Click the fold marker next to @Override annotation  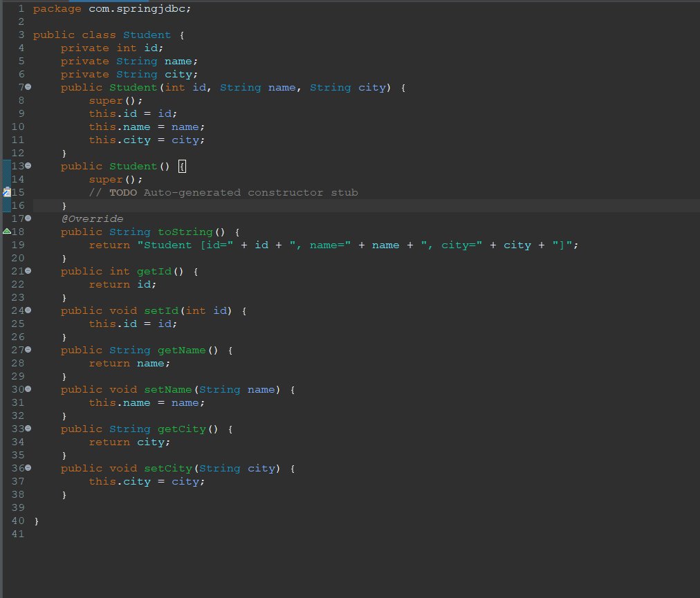coord(27,218)
